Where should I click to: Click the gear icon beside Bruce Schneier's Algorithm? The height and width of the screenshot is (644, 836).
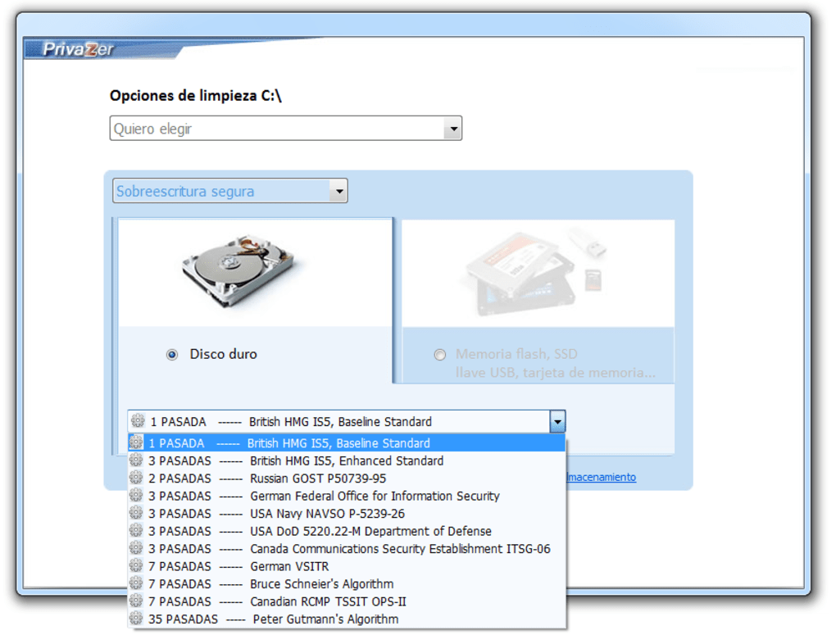click(x=135, y=584)
